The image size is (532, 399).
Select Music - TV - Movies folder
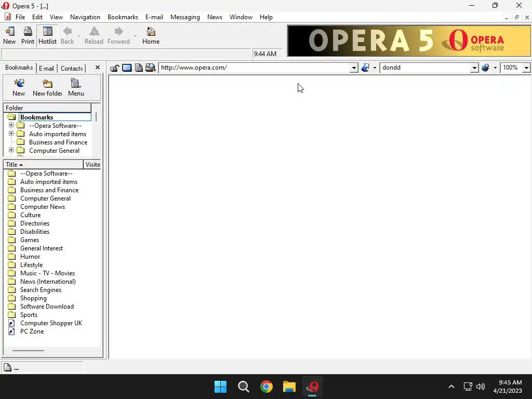pyautogui.click(x=47, y=273)
